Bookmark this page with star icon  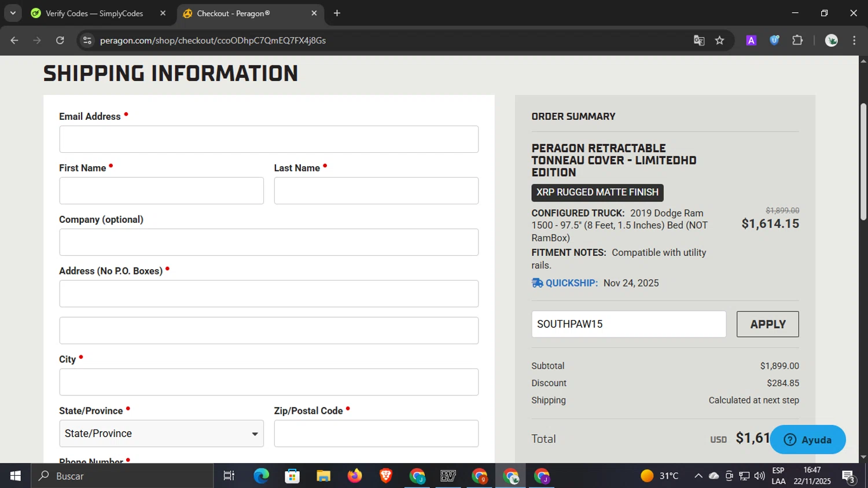(720, 41)
